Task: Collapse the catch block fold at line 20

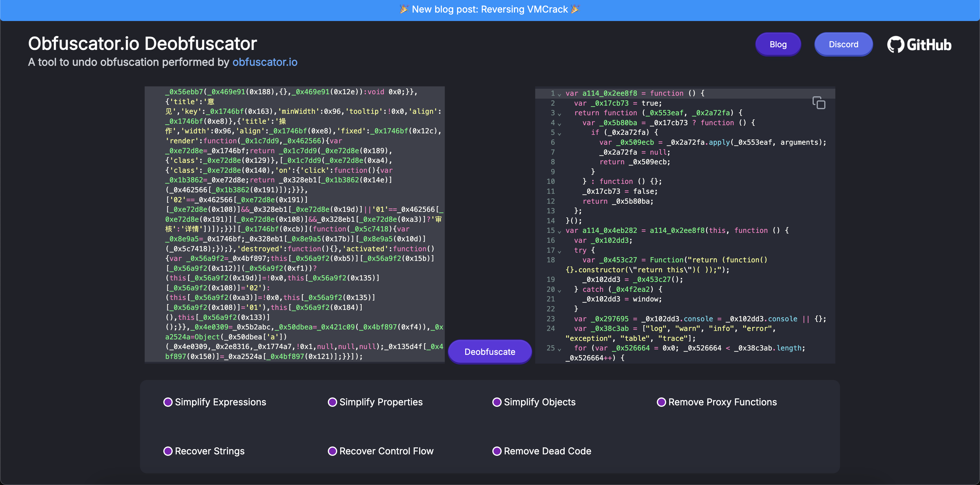Action: 559,290
